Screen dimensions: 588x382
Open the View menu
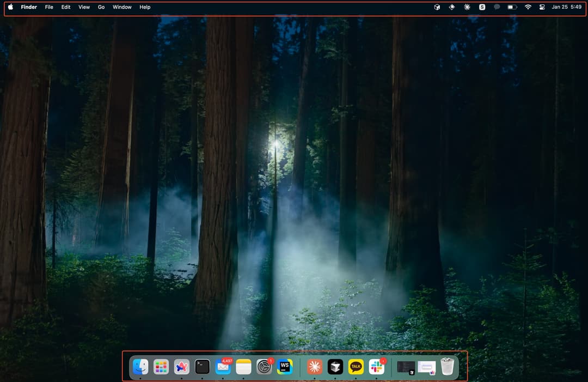point(84,7)
